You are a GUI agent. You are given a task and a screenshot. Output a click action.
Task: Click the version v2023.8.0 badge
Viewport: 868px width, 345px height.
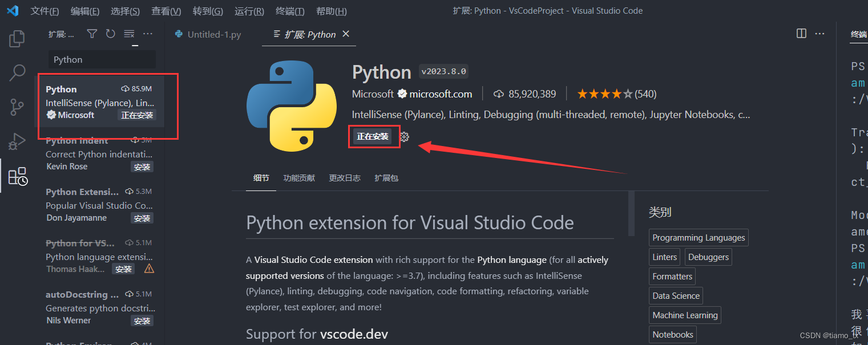(443, 71)
